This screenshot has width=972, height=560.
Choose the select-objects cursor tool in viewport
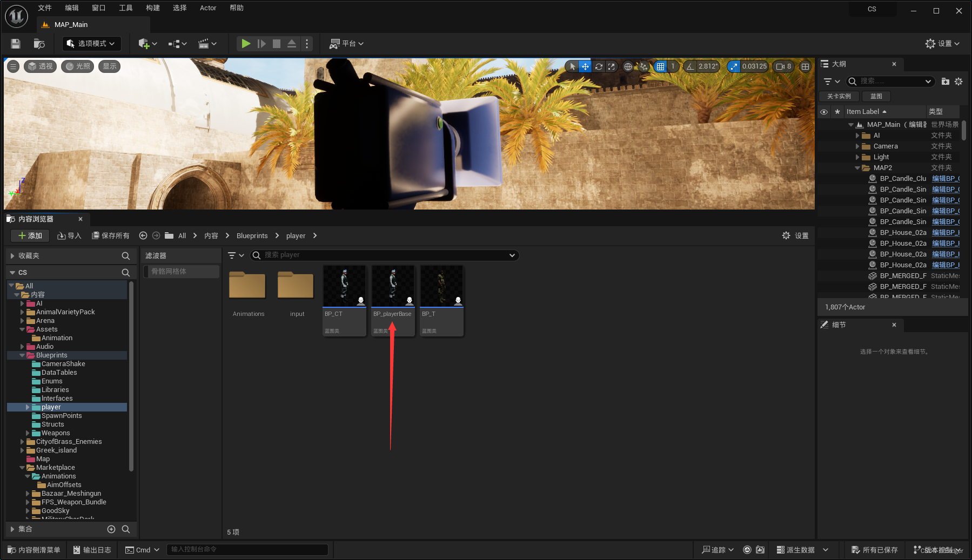point(573,66)
